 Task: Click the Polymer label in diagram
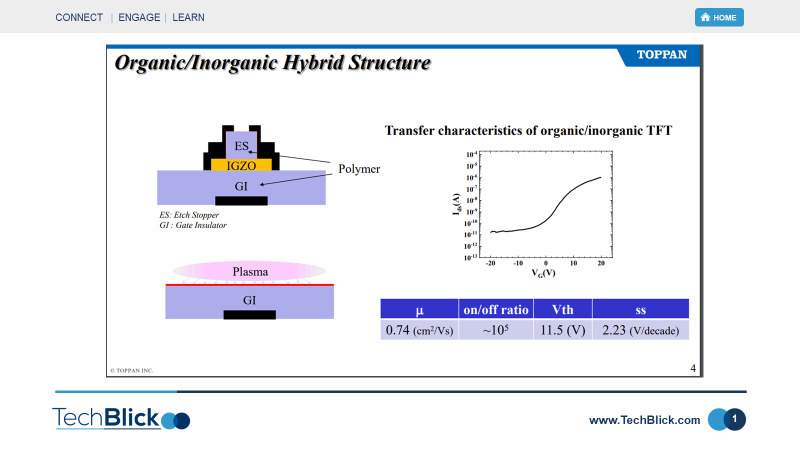click(359, 169)
